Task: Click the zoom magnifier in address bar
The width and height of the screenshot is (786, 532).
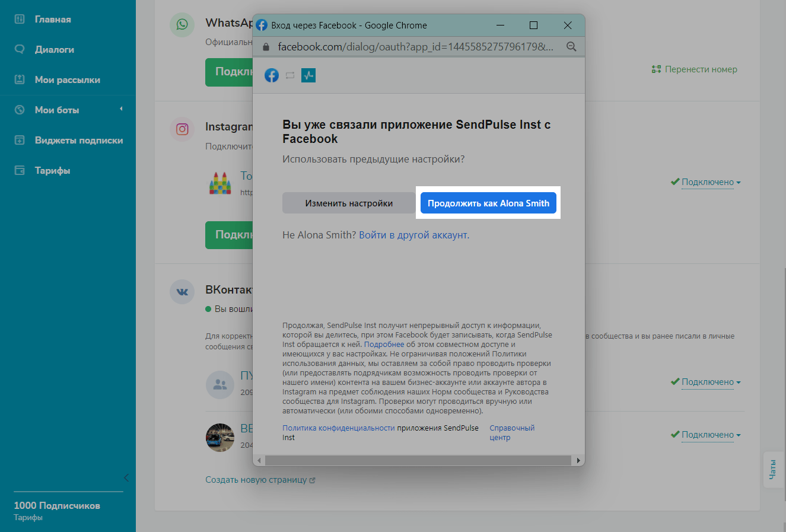Action: tap(571, 46)
